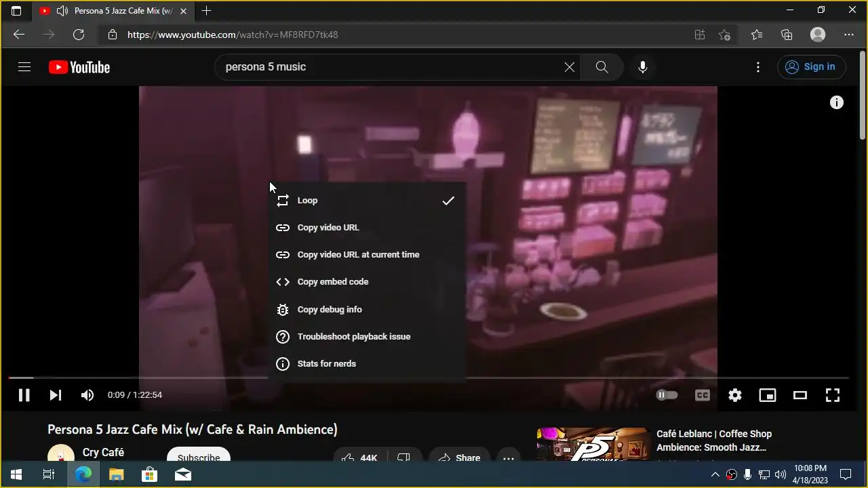
Task: Switch to miniplayer mode
Action: click(768, 395)
